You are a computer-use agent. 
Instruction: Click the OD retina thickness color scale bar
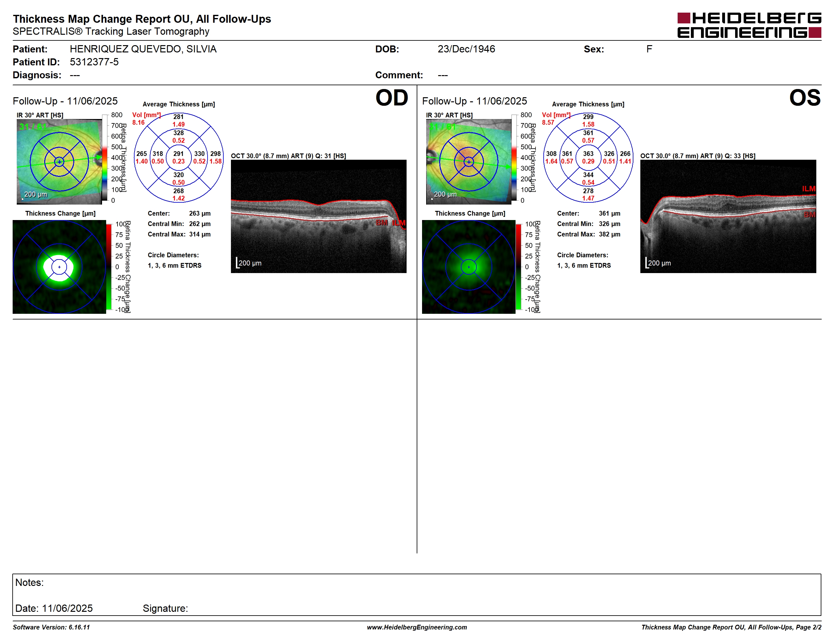105,158
